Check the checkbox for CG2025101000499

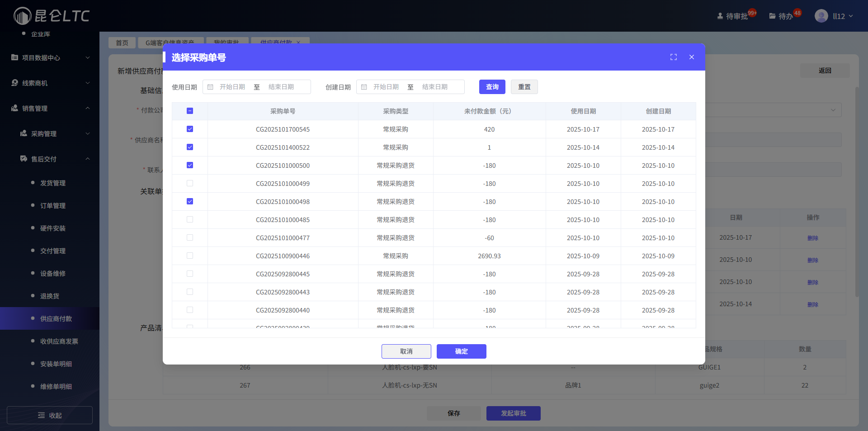189,183
